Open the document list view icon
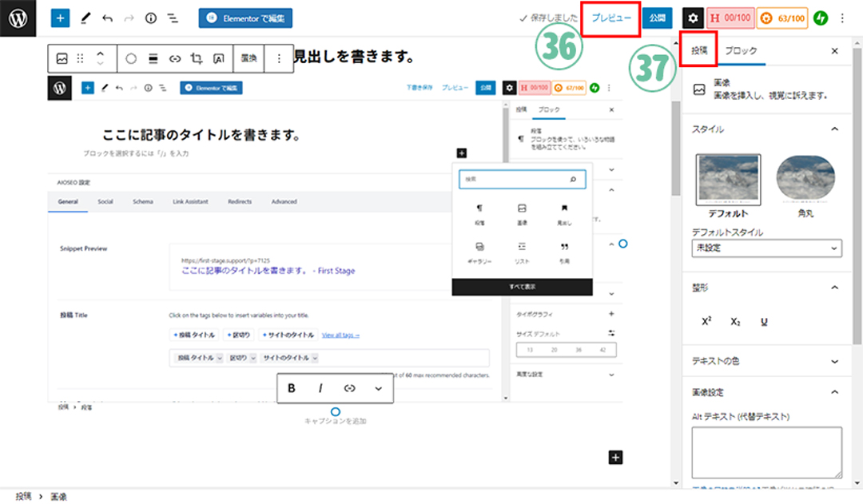The height and width of the screenshot is (504, 863). [x=173, y=18]
